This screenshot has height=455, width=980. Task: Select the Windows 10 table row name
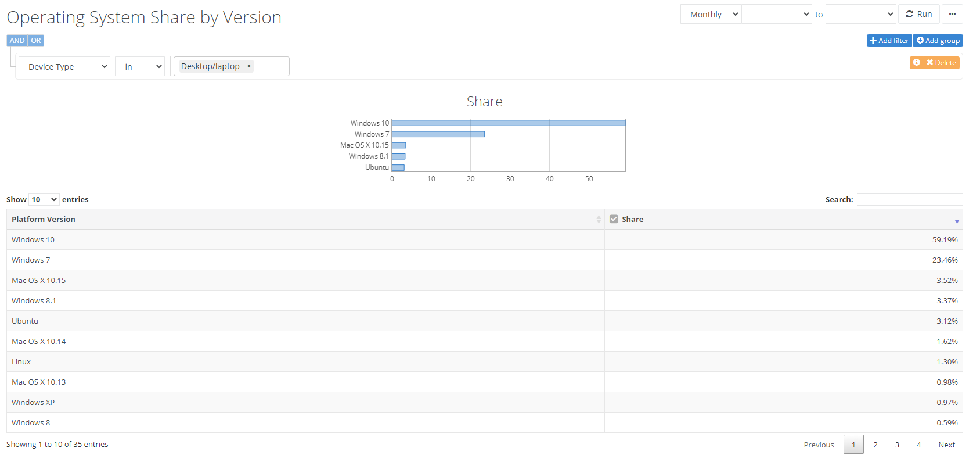(33, 239)
